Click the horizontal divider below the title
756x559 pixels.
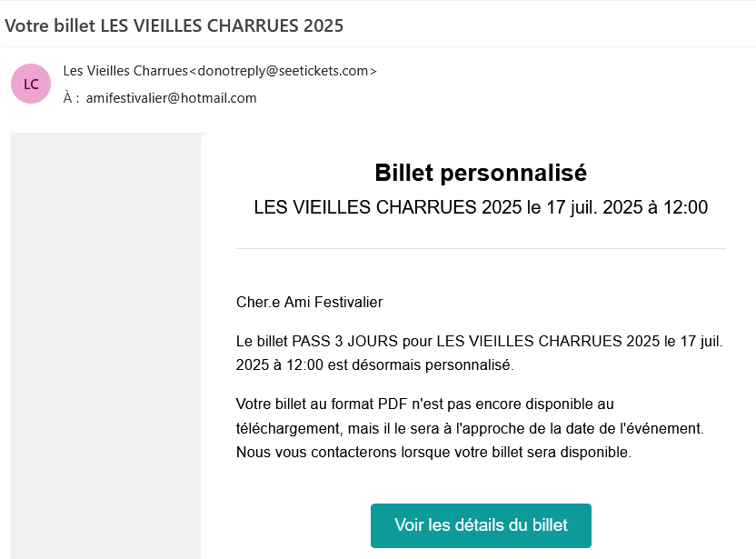tap(481, 249)
